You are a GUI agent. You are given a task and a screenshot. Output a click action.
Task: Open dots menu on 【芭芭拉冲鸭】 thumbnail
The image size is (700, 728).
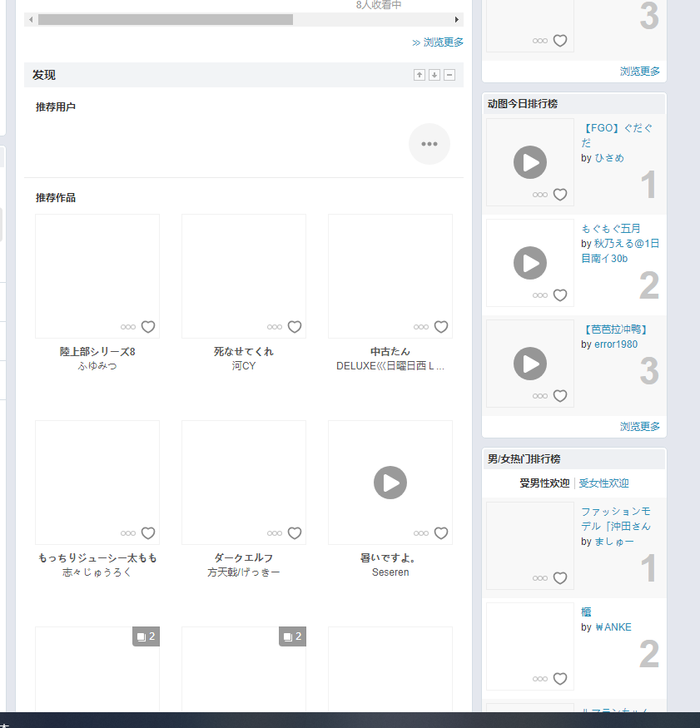point(539,396)
